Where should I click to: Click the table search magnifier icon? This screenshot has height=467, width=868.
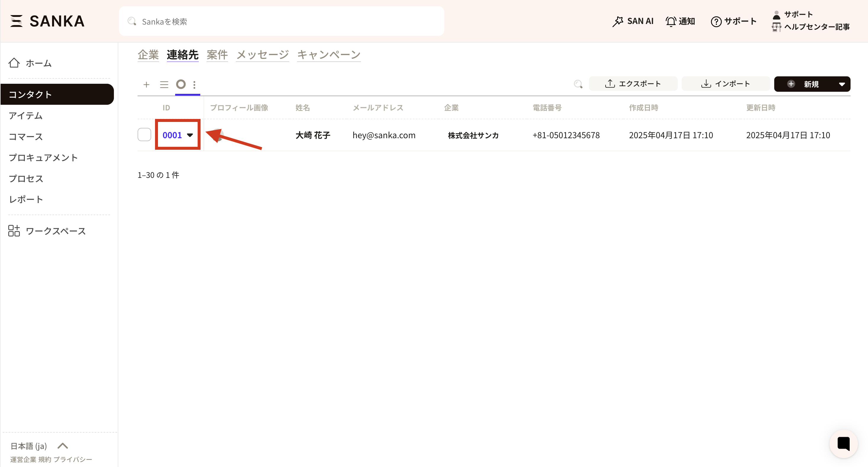tap(578, 84)
